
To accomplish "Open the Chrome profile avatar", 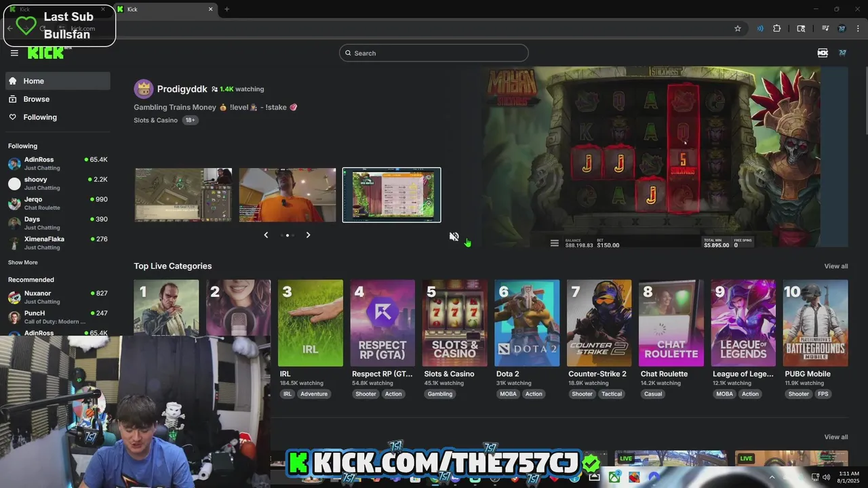I will coord(842,28).
